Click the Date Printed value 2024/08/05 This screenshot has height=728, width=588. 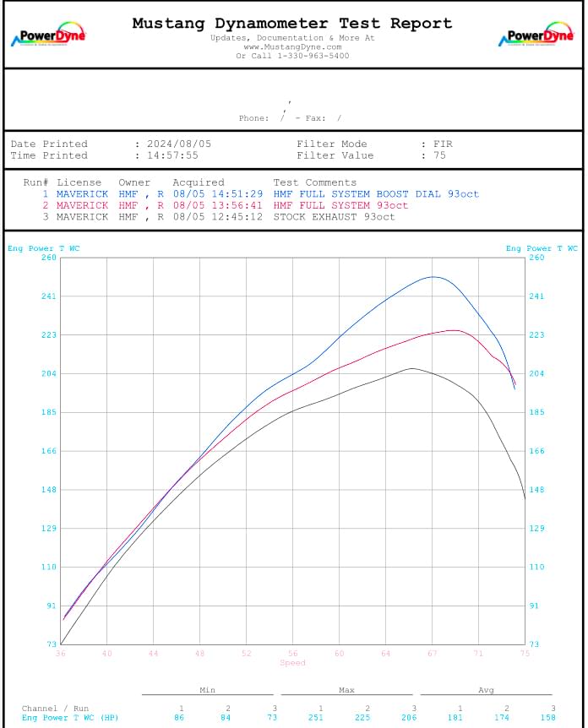click(x=179, y=144)
